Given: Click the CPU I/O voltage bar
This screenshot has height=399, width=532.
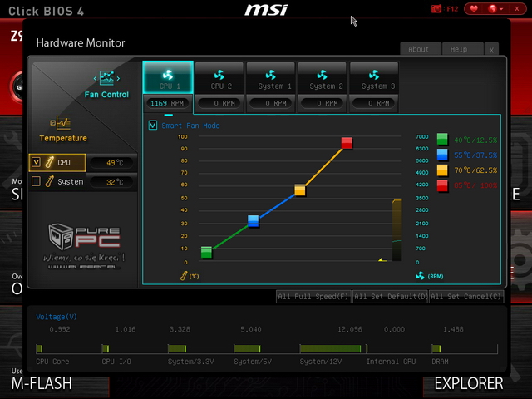Looking at the screenshot, I should pyautogui.click(x=106, y=348).
